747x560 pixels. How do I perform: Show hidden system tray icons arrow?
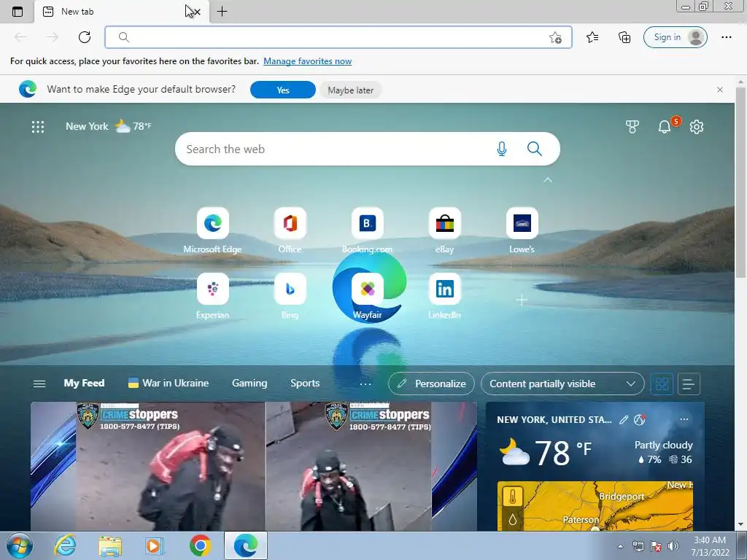click(620, 546)
